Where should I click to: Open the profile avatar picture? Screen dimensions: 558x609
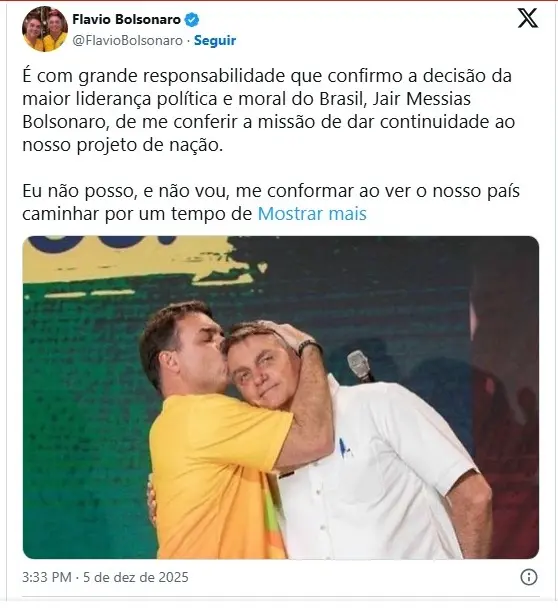pos(45,29)
